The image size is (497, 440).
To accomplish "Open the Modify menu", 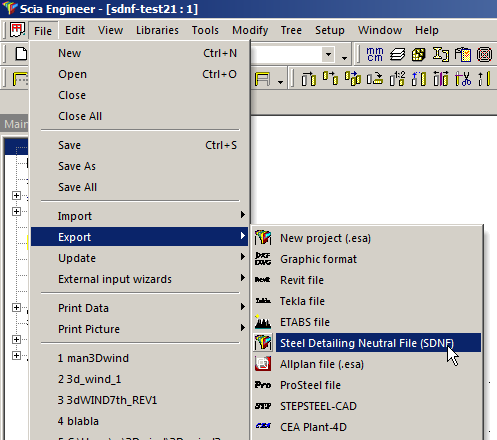I will click(x=250, y=30).
